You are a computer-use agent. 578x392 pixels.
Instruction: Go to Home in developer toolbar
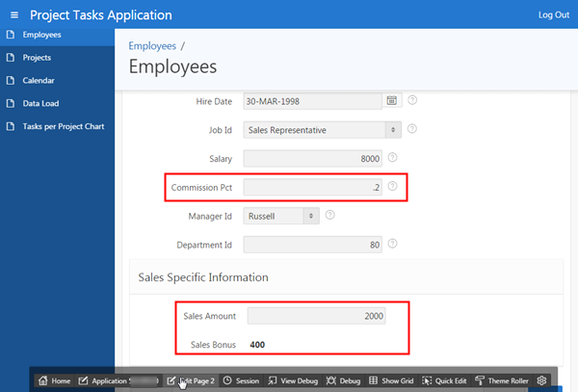(55, 380)
